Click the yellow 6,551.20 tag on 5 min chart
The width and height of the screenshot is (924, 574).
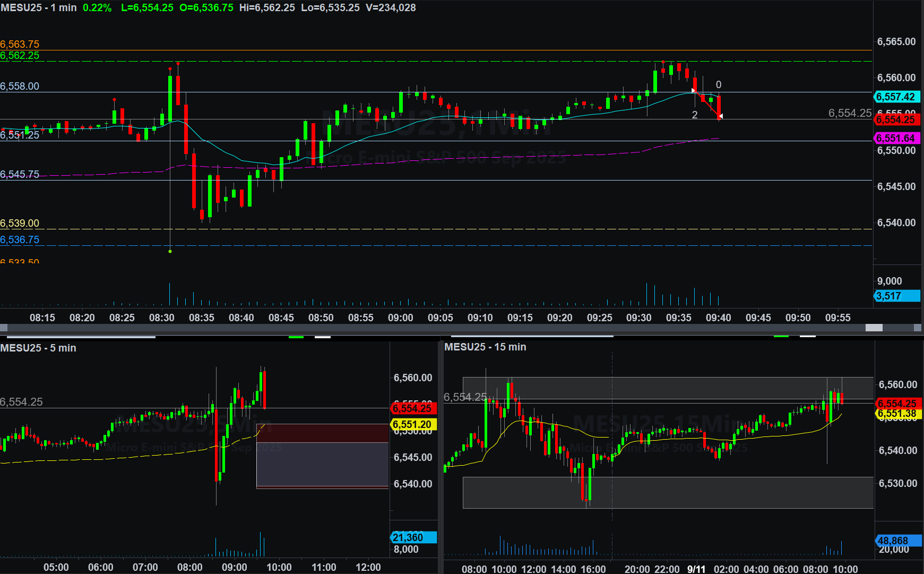[x=413, y=424]
